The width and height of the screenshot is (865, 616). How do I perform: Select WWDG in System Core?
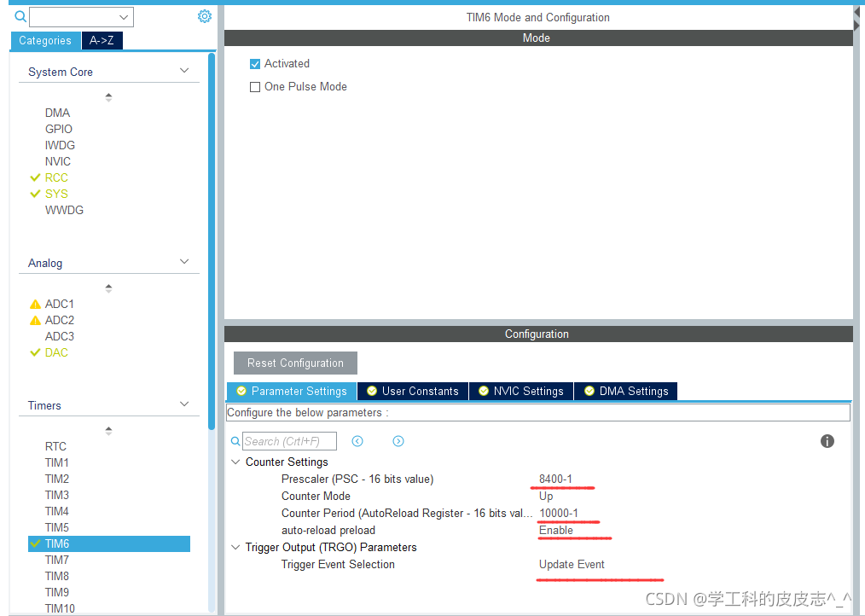coord(64,210)
